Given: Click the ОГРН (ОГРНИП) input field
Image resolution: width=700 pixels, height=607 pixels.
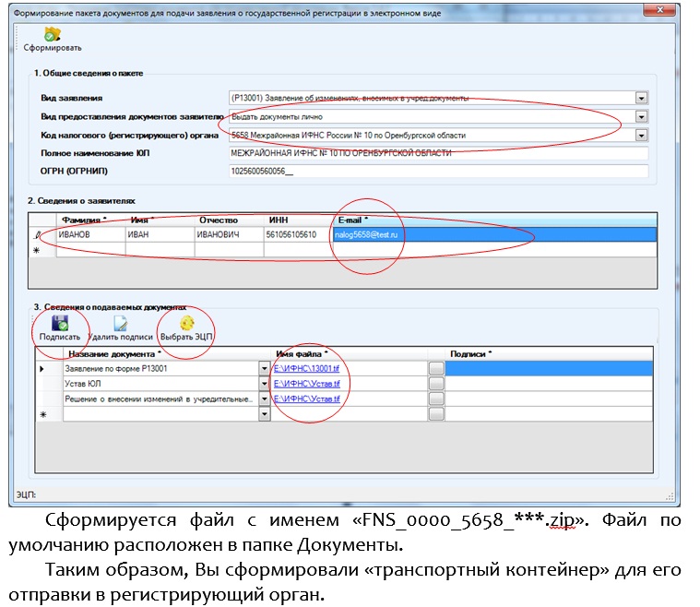Looking at the screenshot, I should (438, 171).
